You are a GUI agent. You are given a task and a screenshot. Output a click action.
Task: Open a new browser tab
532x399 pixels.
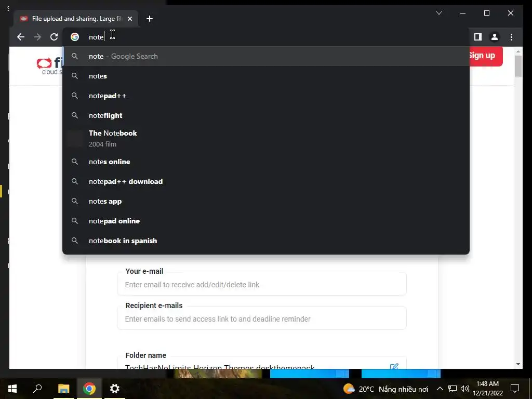tap(150, 19)
